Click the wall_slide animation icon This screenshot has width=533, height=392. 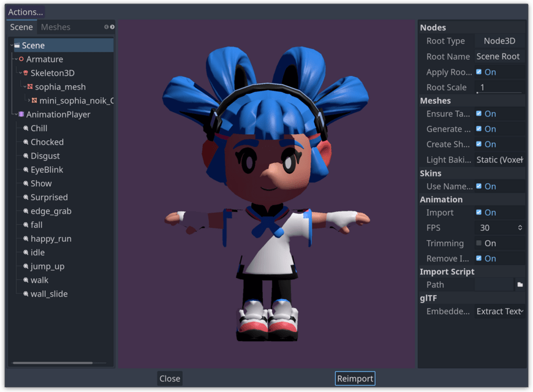click(26, 294)
